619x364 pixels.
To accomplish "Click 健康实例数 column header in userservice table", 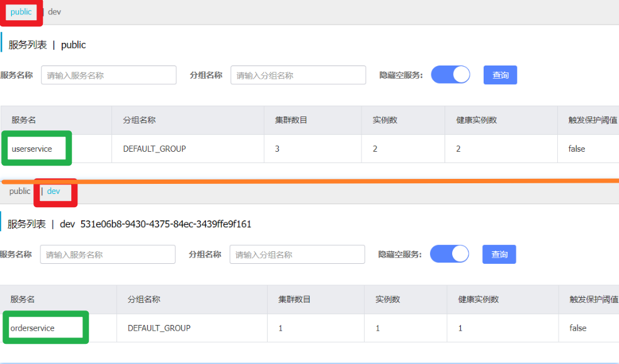I will pyautogui.click(x=476, y=120).
